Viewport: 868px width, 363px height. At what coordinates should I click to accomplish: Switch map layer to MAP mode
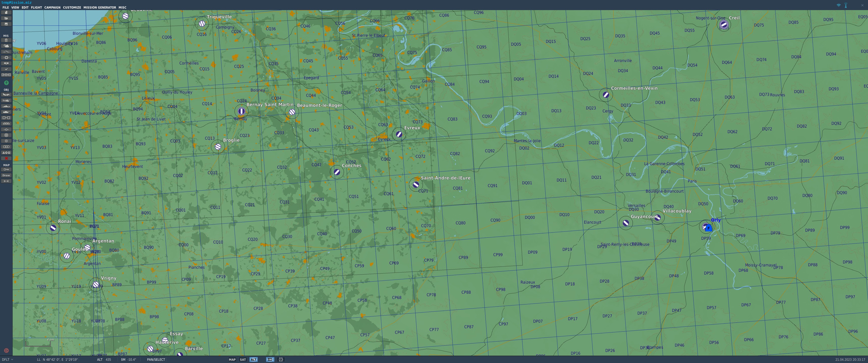click(x=232, y=360)
